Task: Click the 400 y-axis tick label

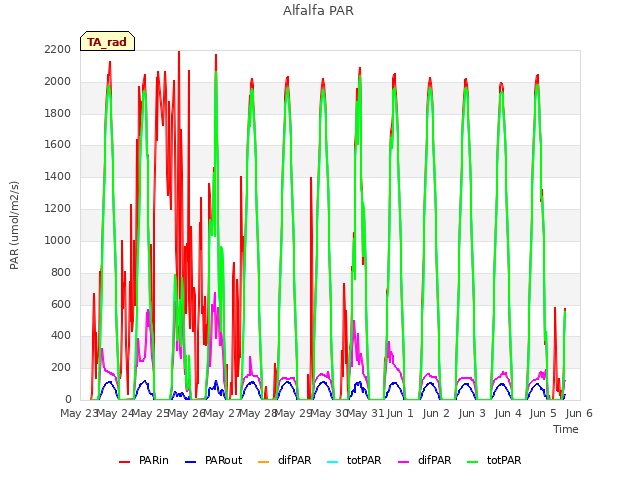Action: pos(61,336)
